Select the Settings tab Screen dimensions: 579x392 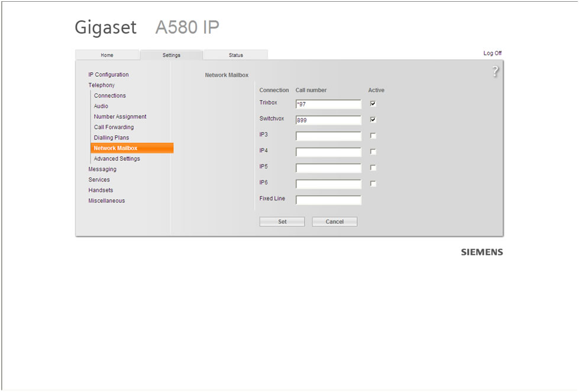coord(172,55)
